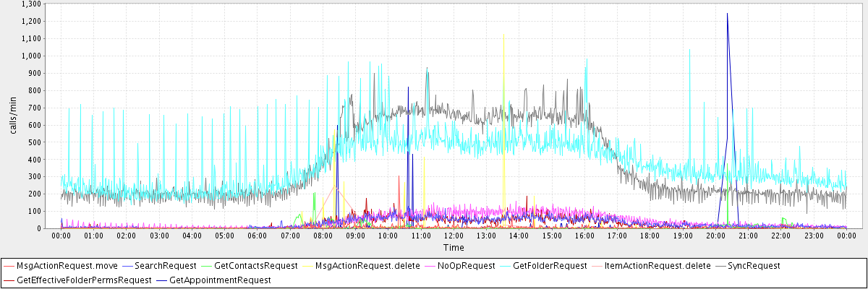Image resolution: width=868 pixels, height=289 pixels.
Task: Click the 1,000 value on the y-axis
Action: click(x=30, y=56)
